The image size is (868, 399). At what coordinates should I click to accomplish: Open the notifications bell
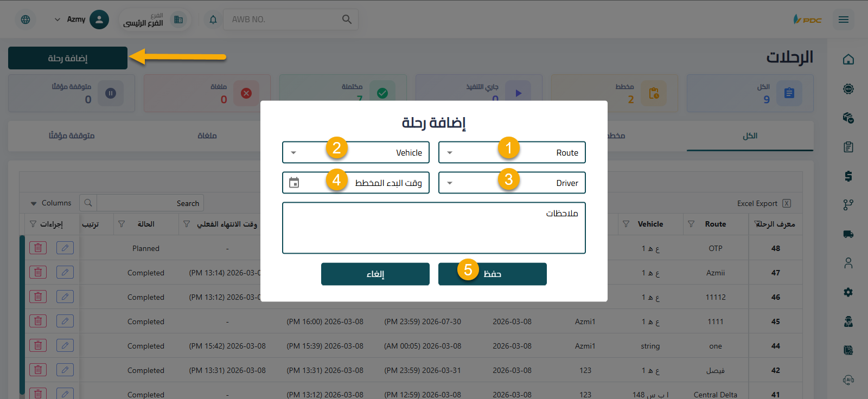213,20
